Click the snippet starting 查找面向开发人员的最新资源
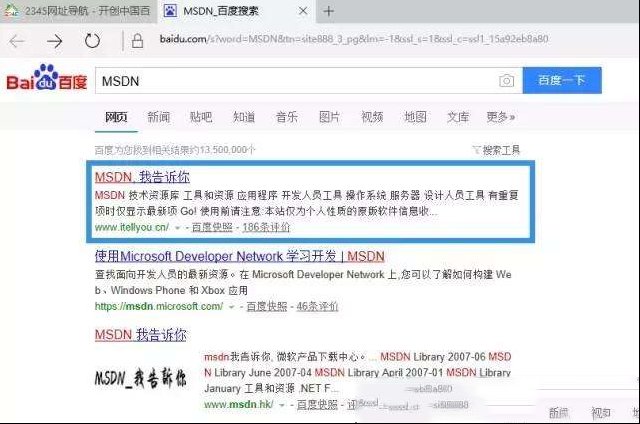 (x=303, y=282)
